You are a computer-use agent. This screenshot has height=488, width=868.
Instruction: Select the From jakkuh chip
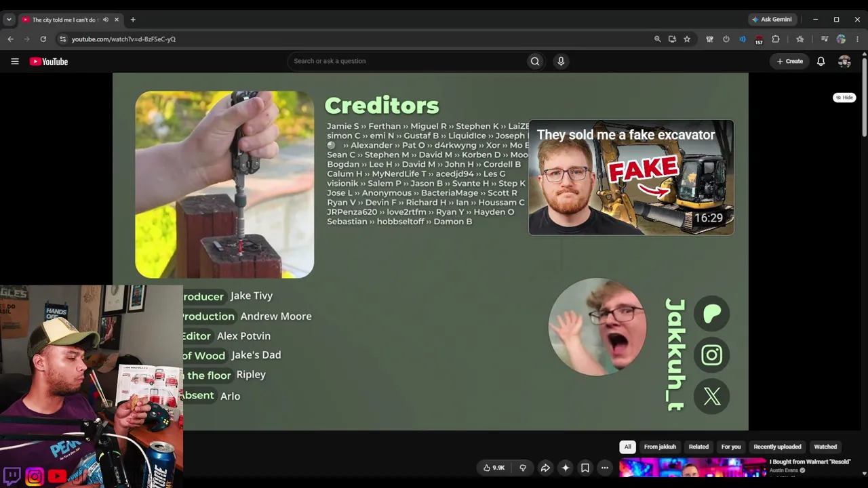[660, 447]
